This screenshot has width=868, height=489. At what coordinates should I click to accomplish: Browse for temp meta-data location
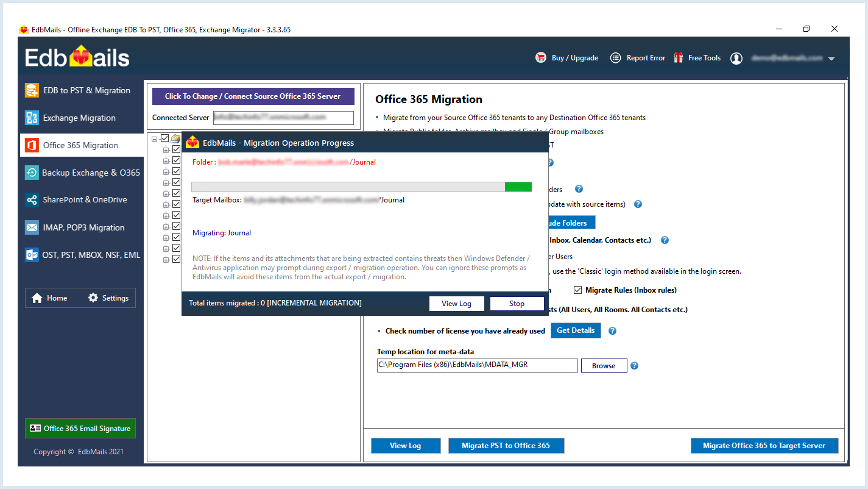point(604,366)
